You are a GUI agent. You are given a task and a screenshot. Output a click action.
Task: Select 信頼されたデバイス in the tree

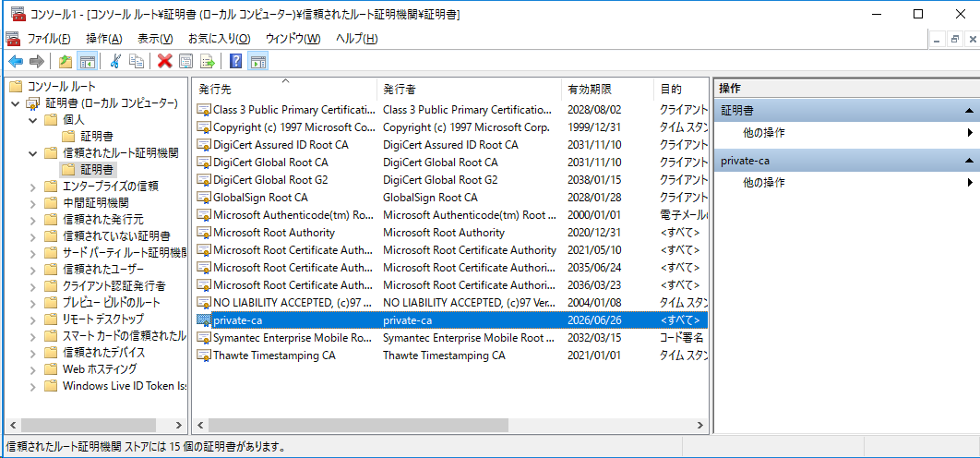[x=104, y=352]
